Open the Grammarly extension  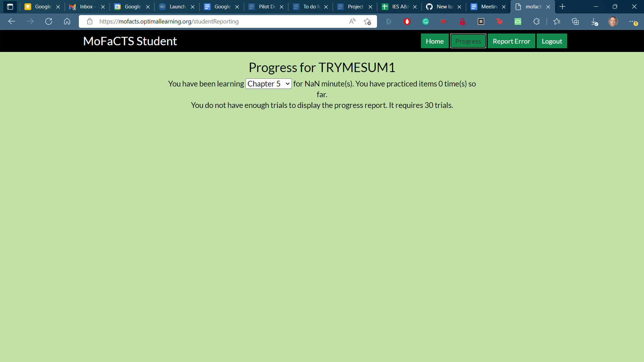(x=425, y=21)
